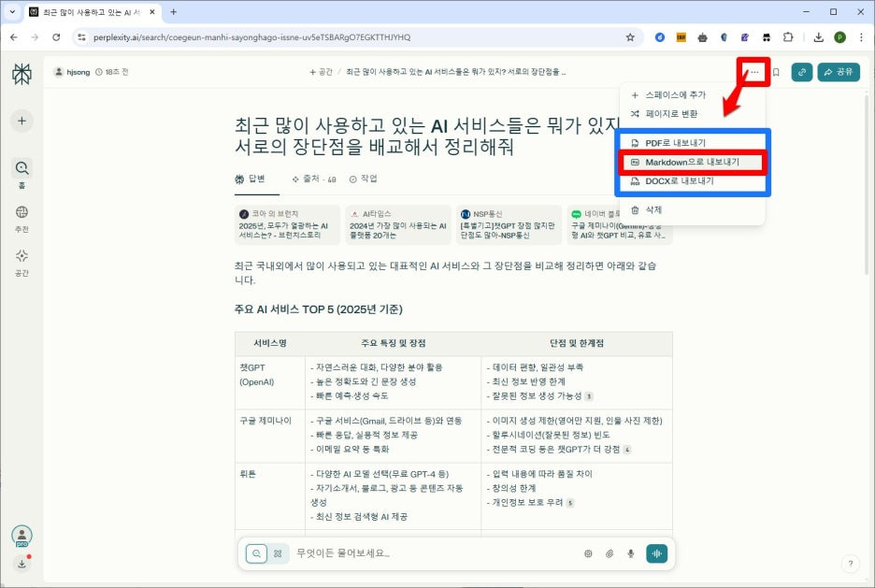The height and width of the screenshot is (588, 875).
Task: Click the microphone dictation icon
Action: tap(631, 553)
